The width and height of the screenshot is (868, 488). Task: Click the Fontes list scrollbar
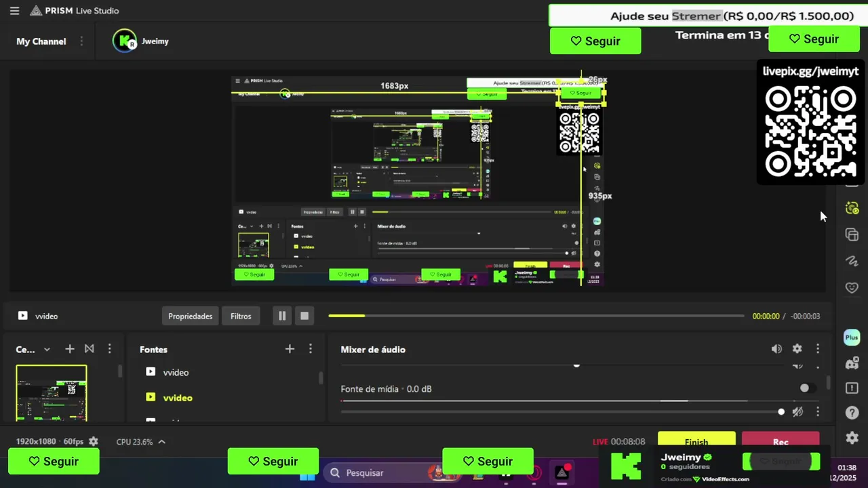[x=321, y=378]
